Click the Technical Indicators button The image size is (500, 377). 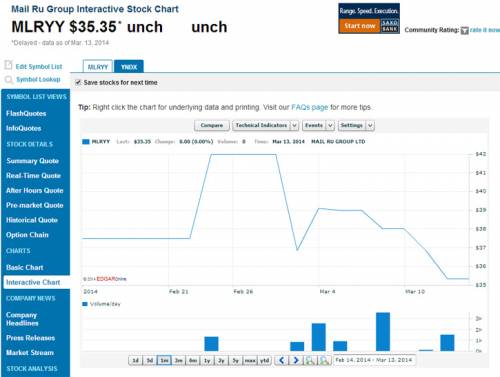tap(261, 126)
